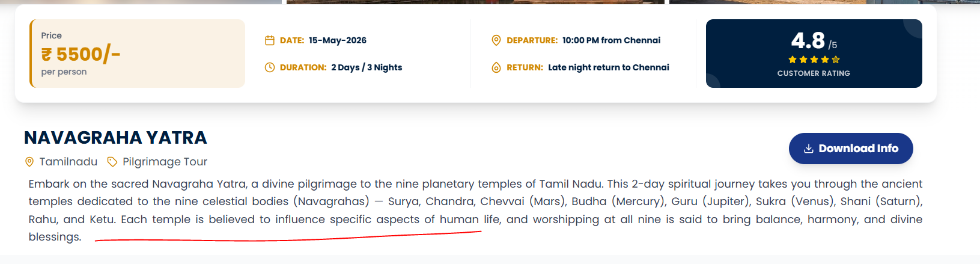Click the gold star rating row
This screenshot has height=264, width=980.
814,60
